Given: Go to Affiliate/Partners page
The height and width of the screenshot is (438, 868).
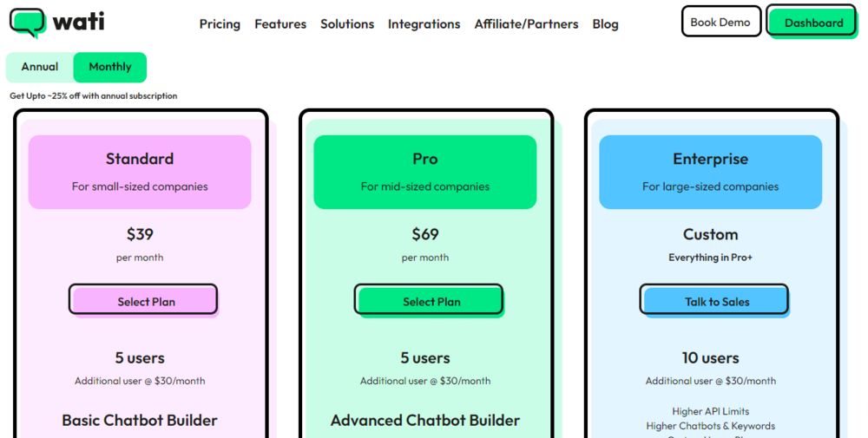Looking at the screenshot, I should 527,24.
